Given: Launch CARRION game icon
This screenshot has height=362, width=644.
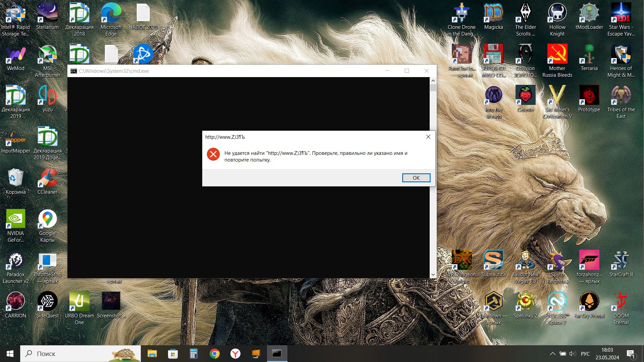Looking at the screenshot, I should [16, 305].
